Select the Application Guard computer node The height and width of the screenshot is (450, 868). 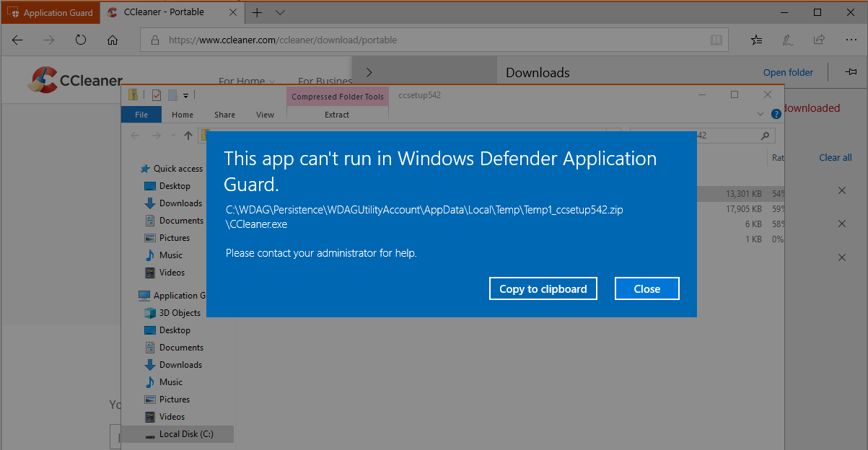tap(172, 296)
